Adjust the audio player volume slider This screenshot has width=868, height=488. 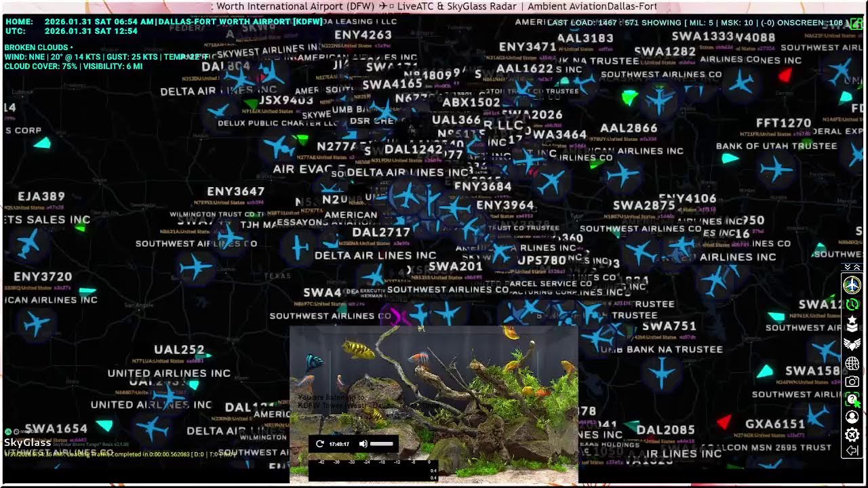382,444
